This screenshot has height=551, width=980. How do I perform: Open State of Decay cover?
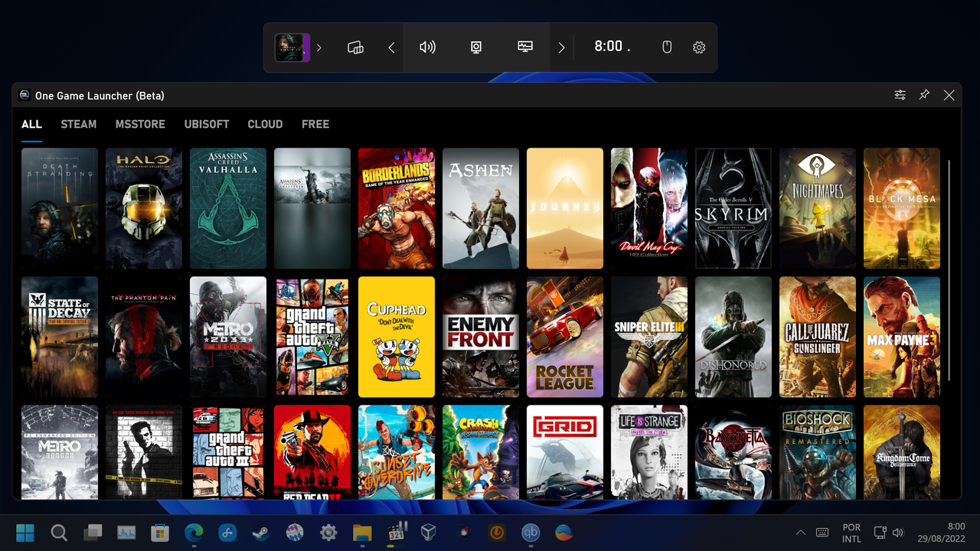coord(60,337)
